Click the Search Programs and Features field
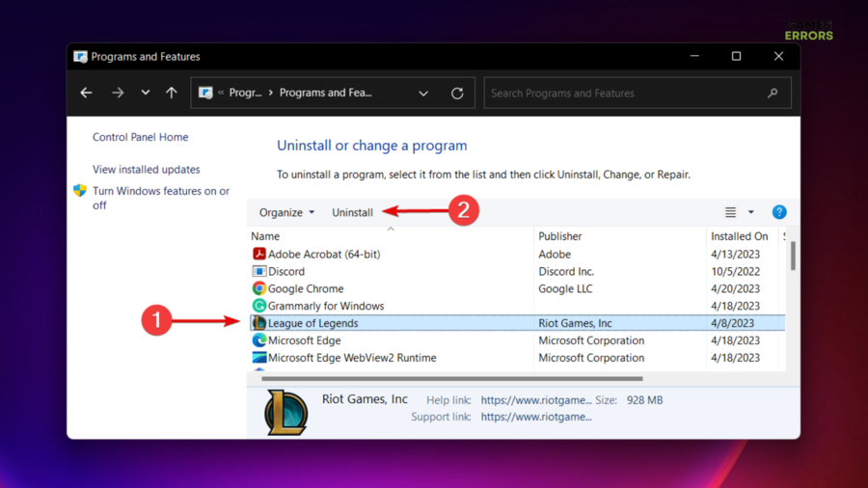Screen dimensions: 868x488 click(627, 94)
